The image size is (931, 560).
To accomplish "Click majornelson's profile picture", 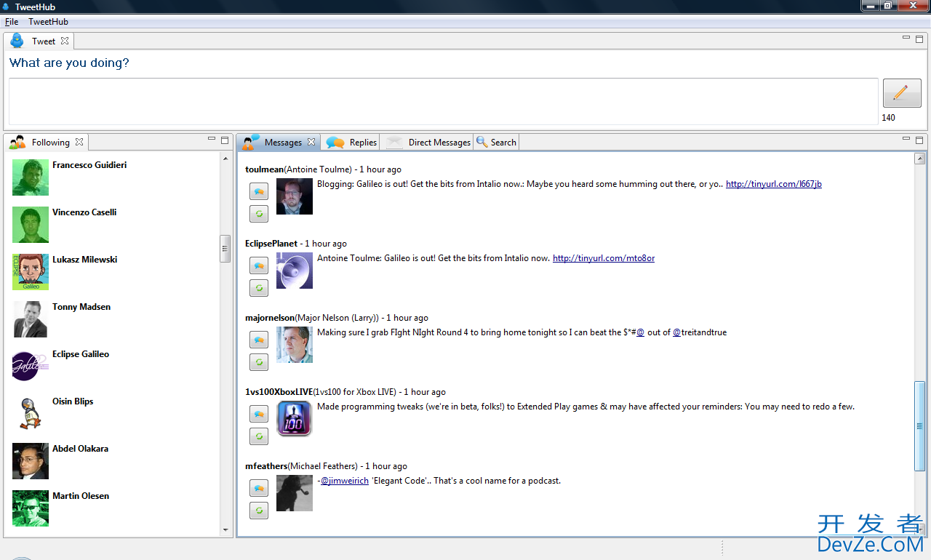I will (295, 345).
